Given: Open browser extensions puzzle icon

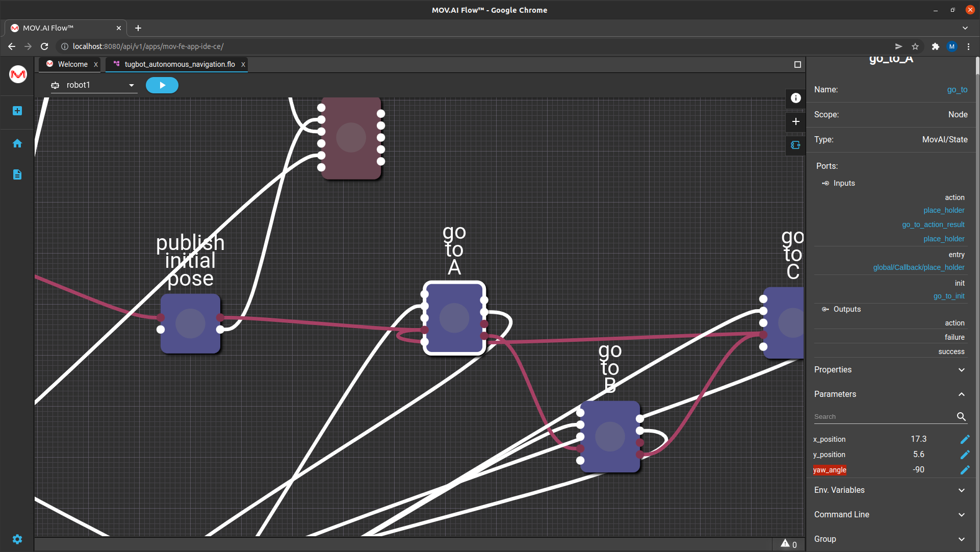Looking at the screenshot, I should pyautogui.click(x=935, y=46).
